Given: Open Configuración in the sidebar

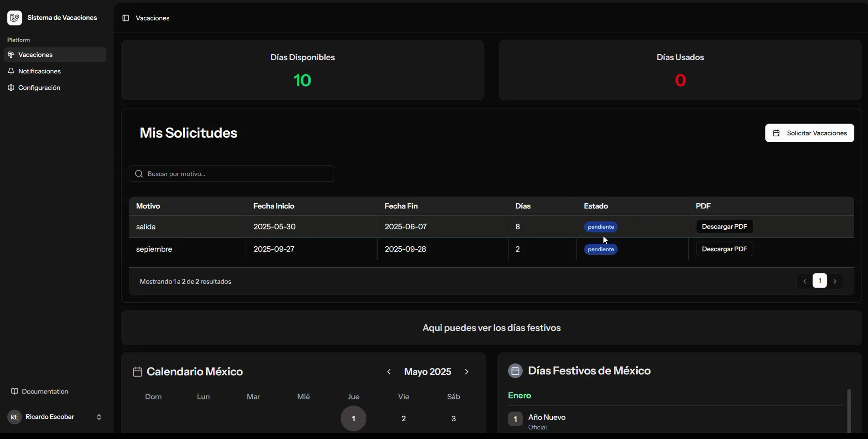Looking at the screenshot, I should pyautogui.click(x=39, y=88).
